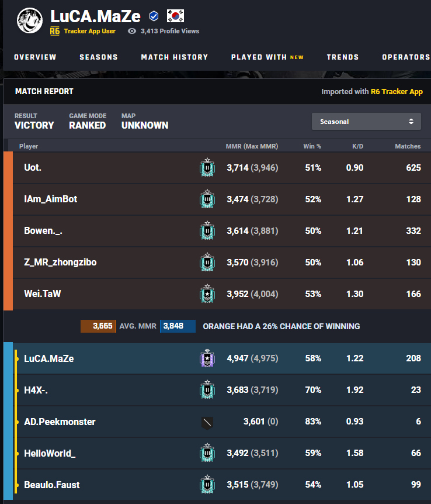Click the orange team 3,665 average MMR
Image resolution: width=431 pixels, height=504 pixels.
coord(98,326)
